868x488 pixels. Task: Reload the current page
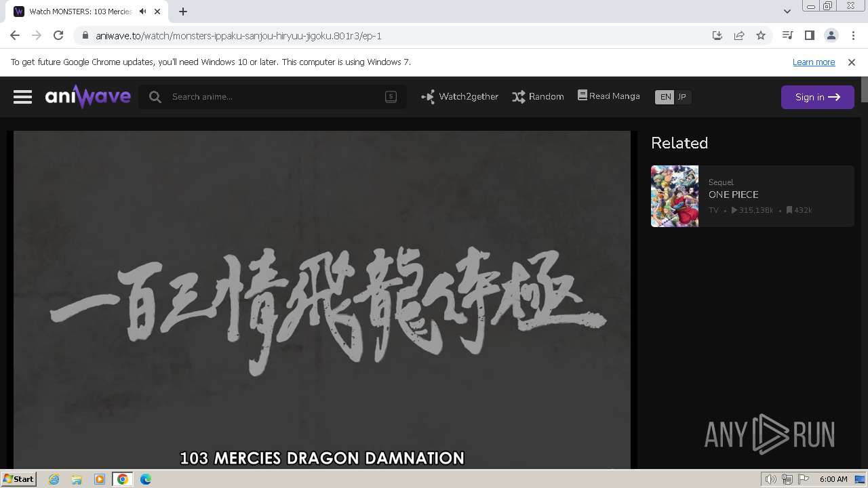click(58, 35)
